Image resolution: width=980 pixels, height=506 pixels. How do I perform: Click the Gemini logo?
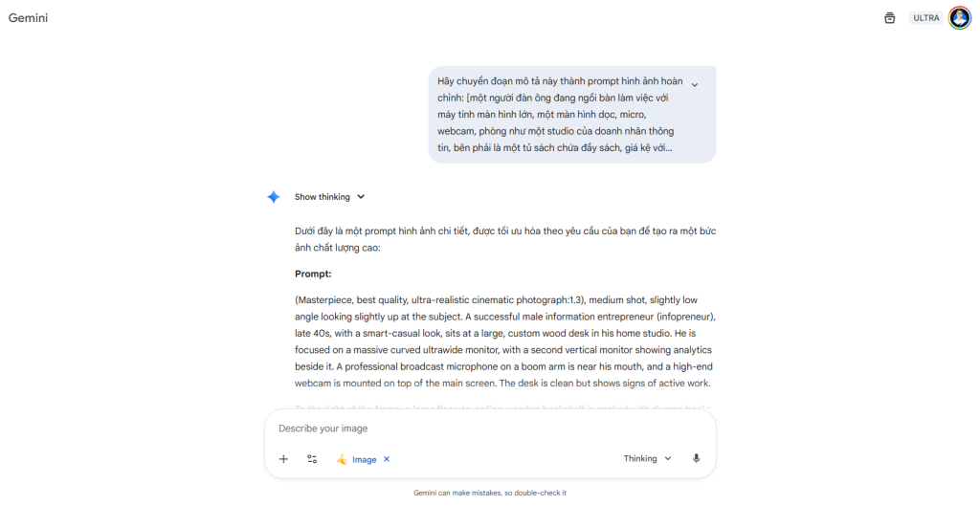[29, 18]
